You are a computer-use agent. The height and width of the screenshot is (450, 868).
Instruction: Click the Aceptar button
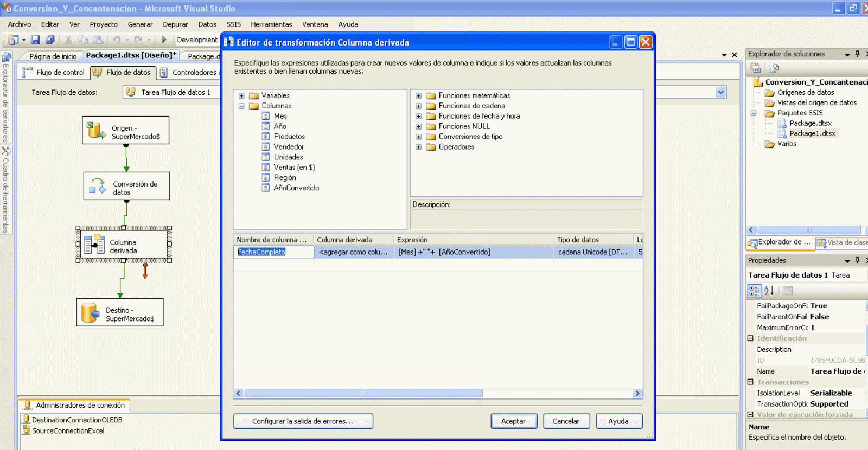514,421
